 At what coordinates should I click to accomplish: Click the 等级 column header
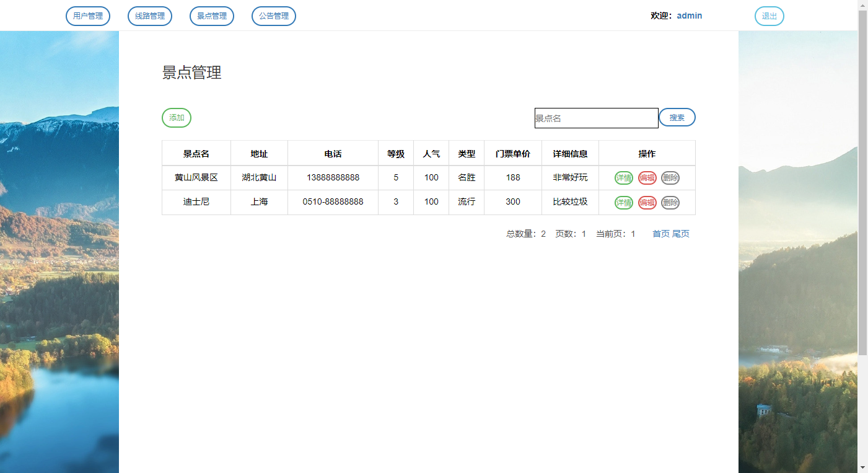396,154
